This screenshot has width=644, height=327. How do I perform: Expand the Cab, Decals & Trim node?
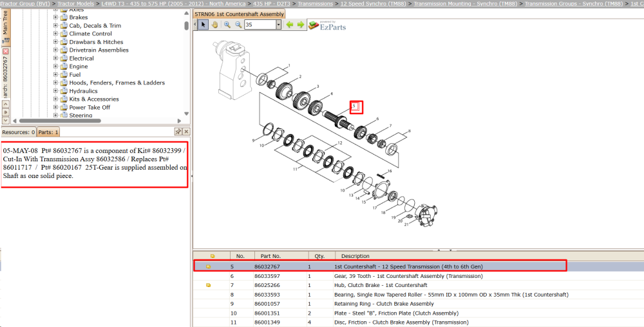(x=55, y=26)
